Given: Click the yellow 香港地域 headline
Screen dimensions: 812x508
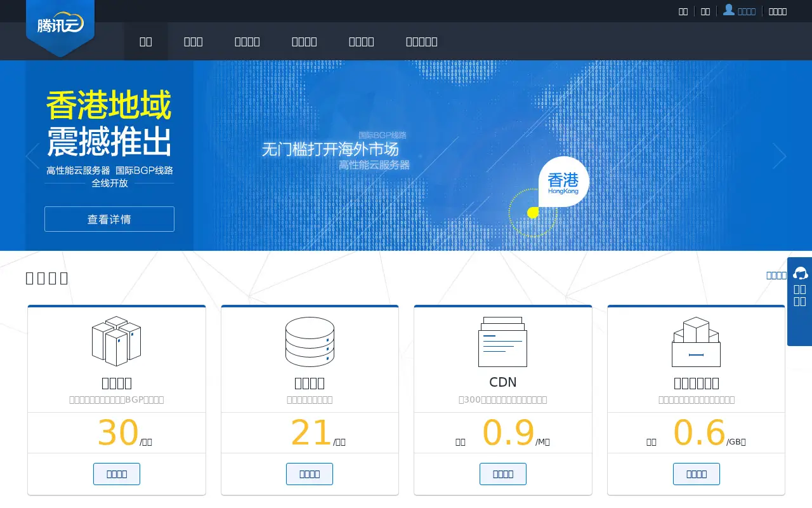Looking at the screenshot, I should [109, 105].
